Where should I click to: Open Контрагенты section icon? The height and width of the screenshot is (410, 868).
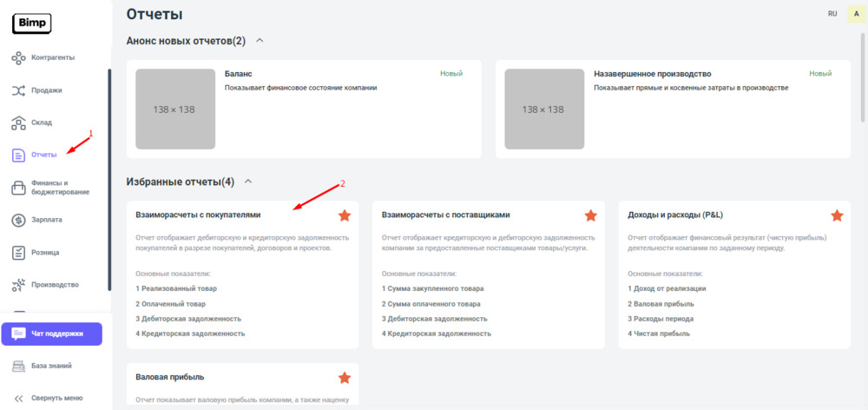tap(18, 57)
